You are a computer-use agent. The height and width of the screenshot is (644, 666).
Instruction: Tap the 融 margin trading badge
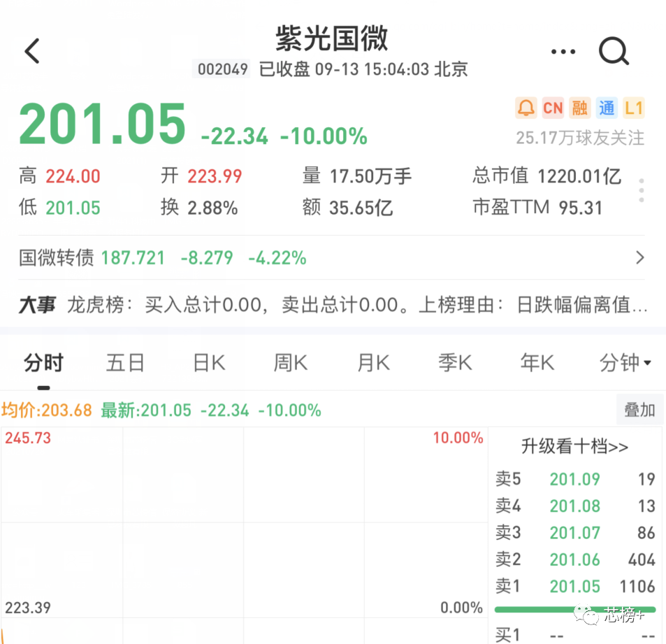(579, 108)
